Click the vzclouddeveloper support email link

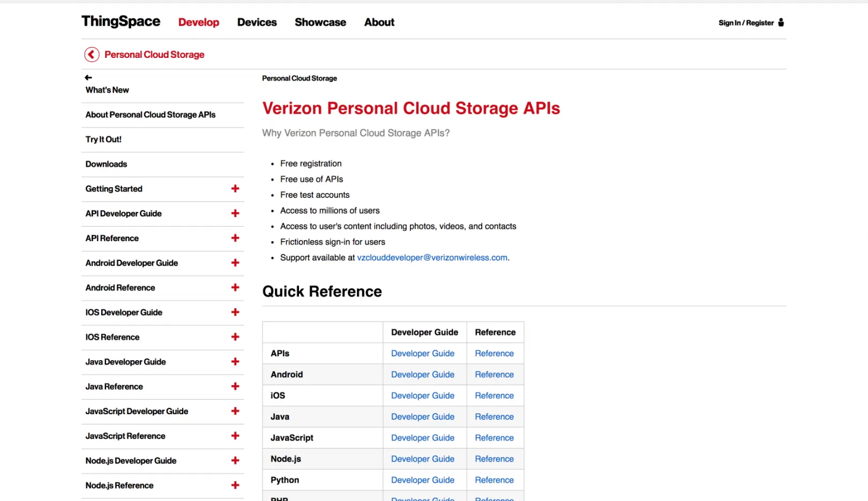pos(432,258)
